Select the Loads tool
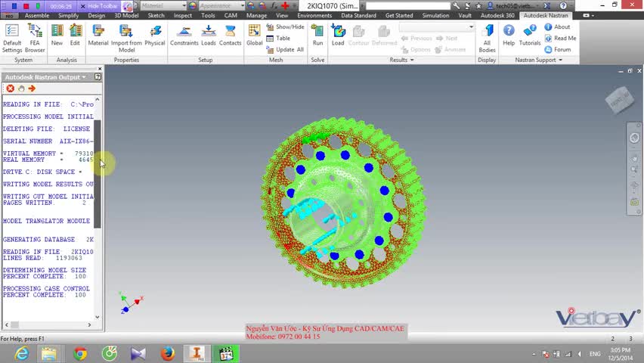644x363 pixels. [208, 36]
